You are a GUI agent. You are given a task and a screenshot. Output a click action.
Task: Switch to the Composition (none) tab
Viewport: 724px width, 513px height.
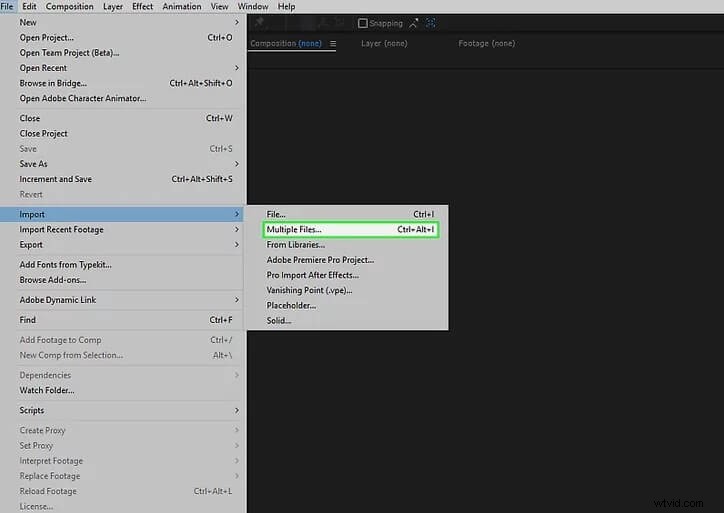(x=286, y=43)
